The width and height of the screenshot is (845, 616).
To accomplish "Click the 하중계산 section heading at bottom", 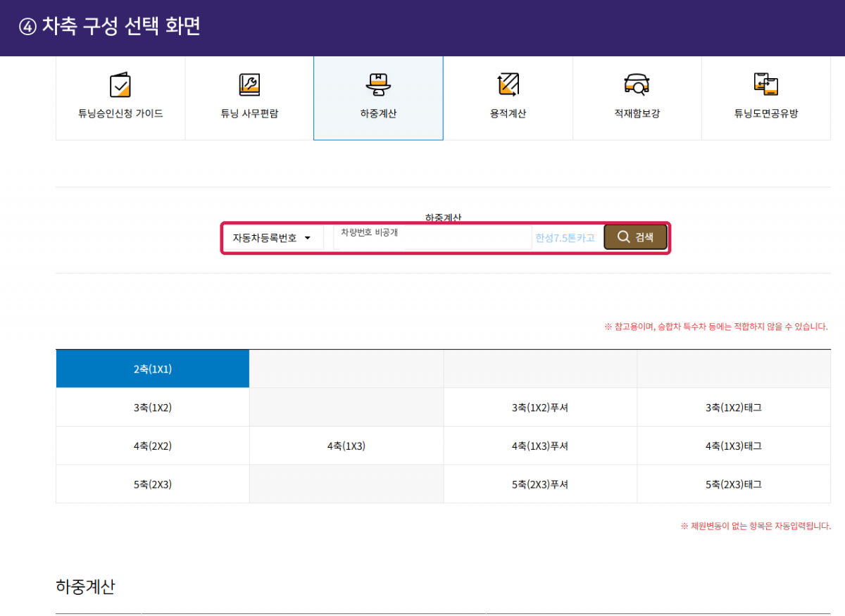I will (85, 587).
